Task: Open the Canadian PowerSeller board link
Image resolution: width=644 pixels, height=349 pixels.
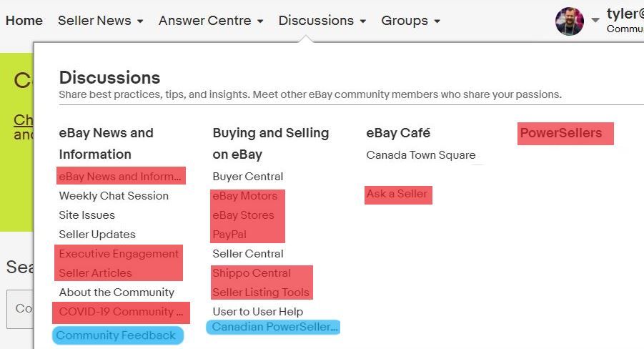Action: pyautogui.click(x=275, y=328)
